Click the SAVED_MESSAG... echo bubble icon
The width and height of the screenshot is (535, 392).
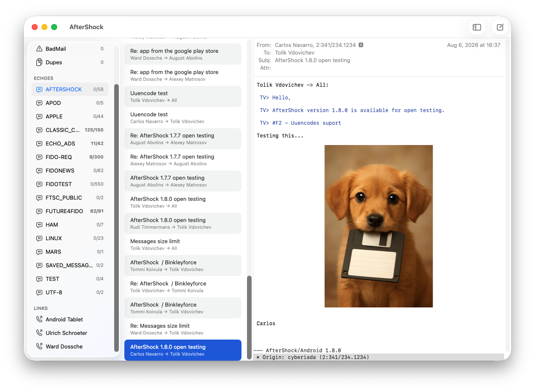[x=39, y=265]
